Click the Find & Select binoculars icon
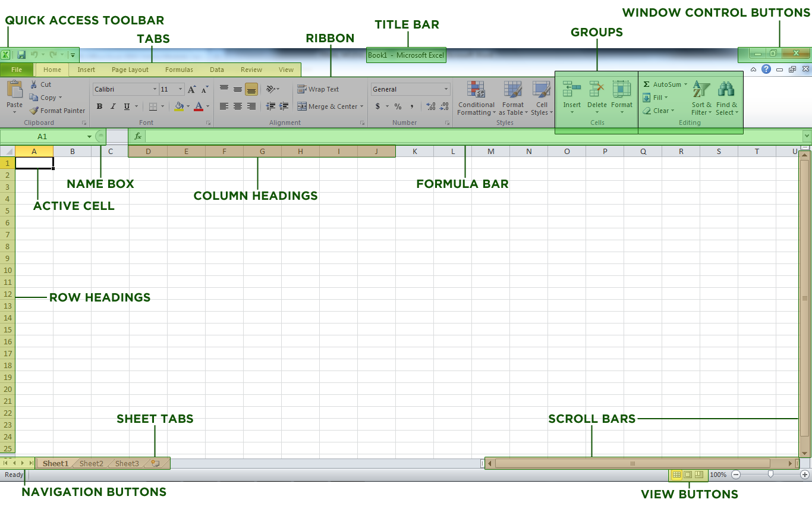The height and width of the screenshot is (515, 812). coord(726,89)
